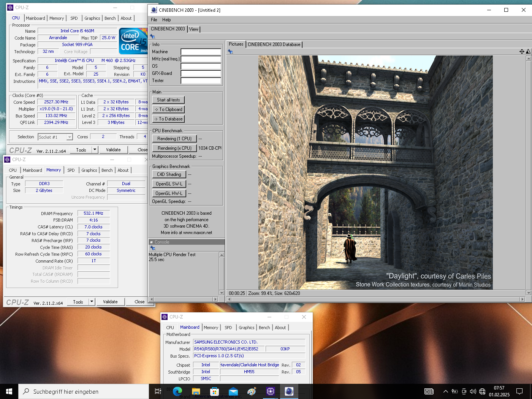Open Tools dropdown arrow in the CPU-Z processor window
Image resolution: width=532 pixels, height=399 pixels.
95,150
